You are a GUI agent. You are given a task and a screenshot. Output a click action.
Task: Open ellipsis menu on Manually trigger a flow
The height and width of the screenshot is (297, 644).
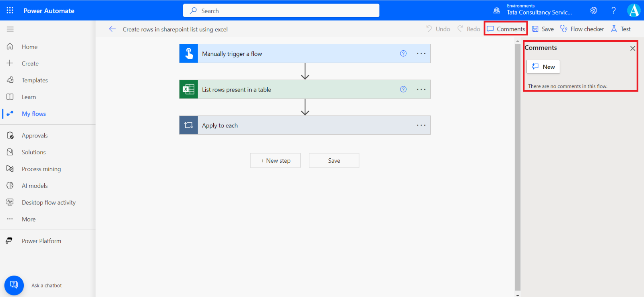tap(421, 53)
